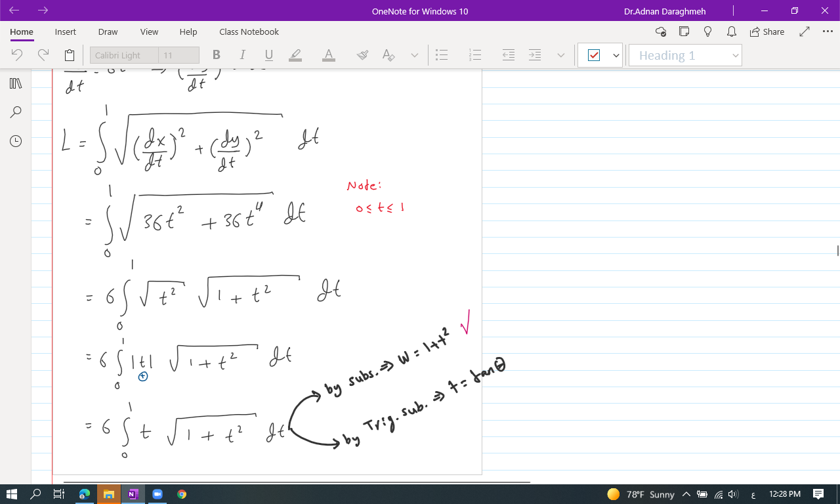
Task: Click the account name Dr.Adnan Daraghmeh
Action: (x=665, y=11)
